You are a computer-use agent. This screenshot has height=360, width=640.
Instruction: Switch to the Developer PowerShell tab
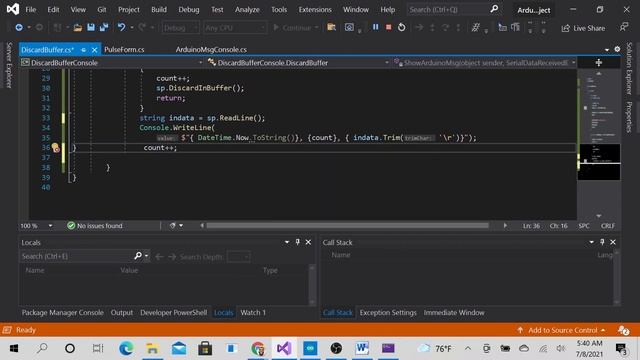(x=173, y=313)
